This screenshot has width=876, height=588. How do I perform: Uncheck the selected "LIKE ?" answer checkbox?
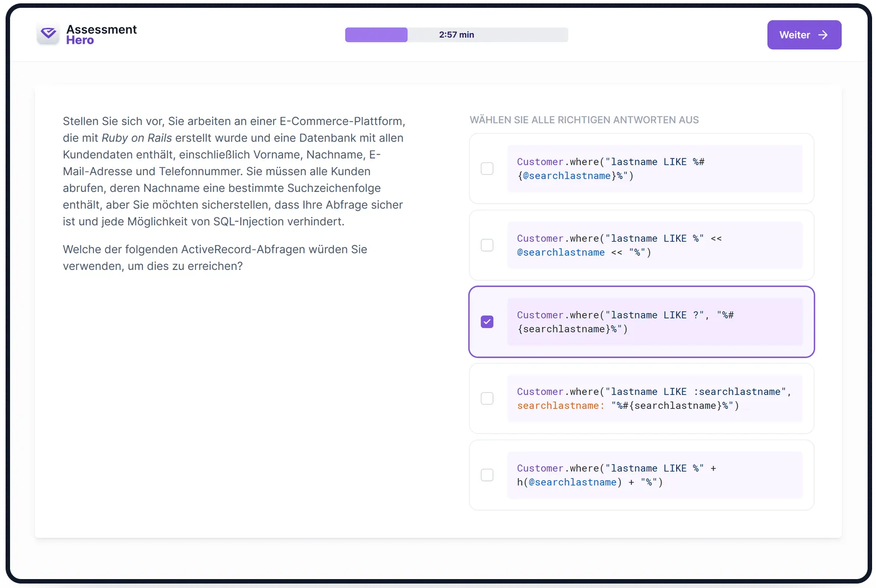[x=487, y=322]
